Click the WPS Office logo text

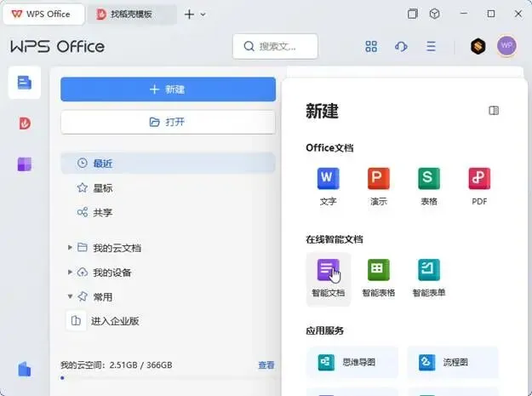(57, 47)
